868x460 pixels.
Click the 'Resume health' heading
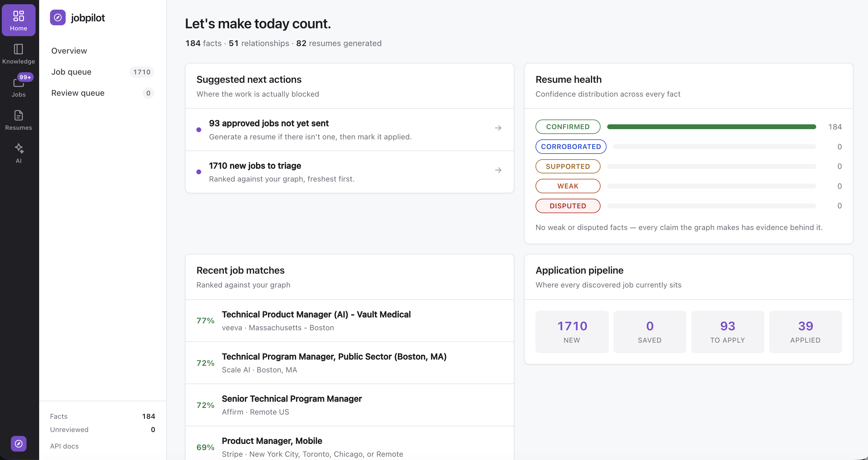[x=568, y=79]
